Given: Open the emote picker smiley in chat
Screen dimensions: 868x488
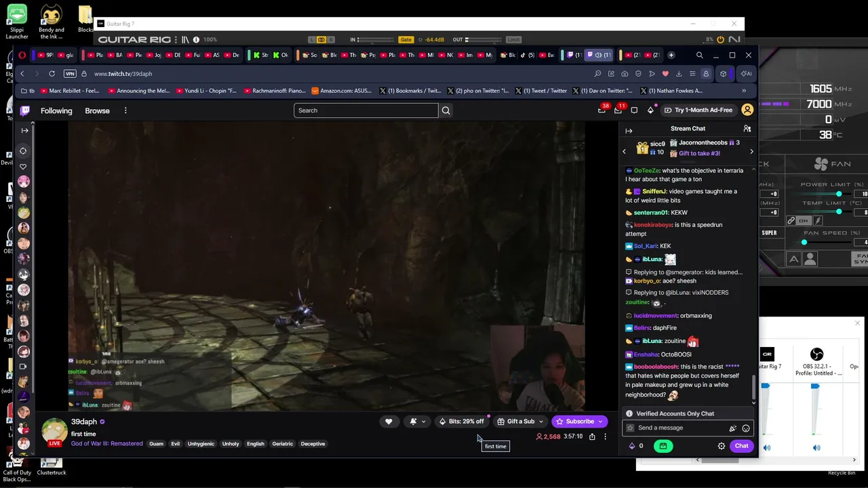Looking at the screenshot, I should coord(746,428).
